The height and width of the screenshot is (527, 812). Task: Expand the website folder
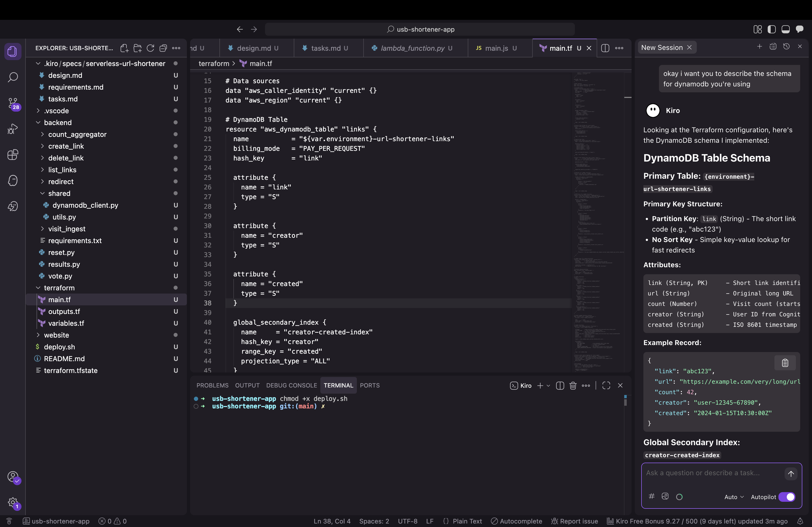click(56, 335)
